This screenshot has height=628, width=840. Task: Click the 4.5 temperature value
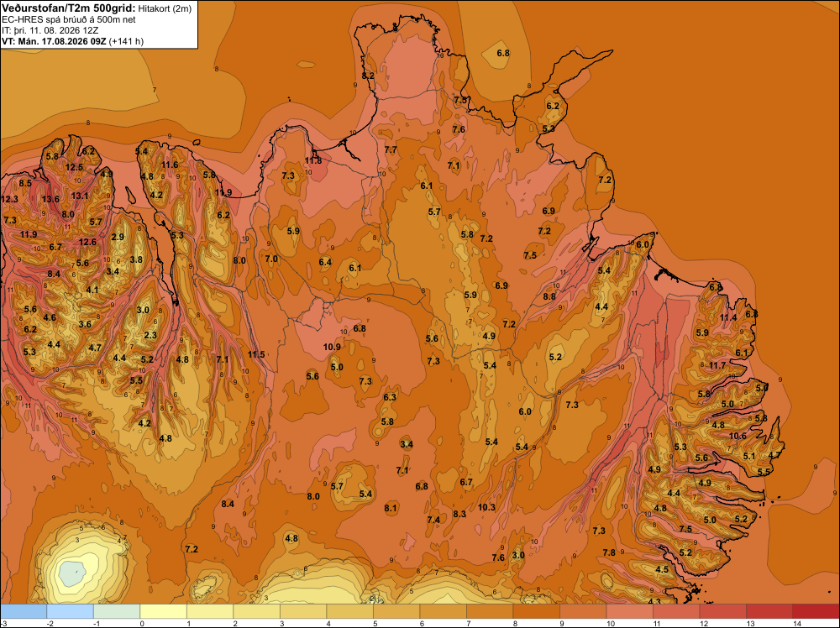662,569
